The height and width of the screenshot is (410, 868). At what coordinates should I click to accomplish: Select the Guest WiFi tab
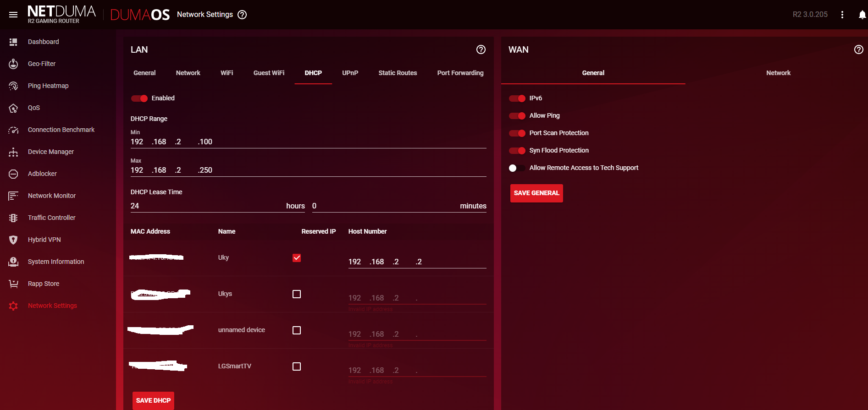click(269, 73)
